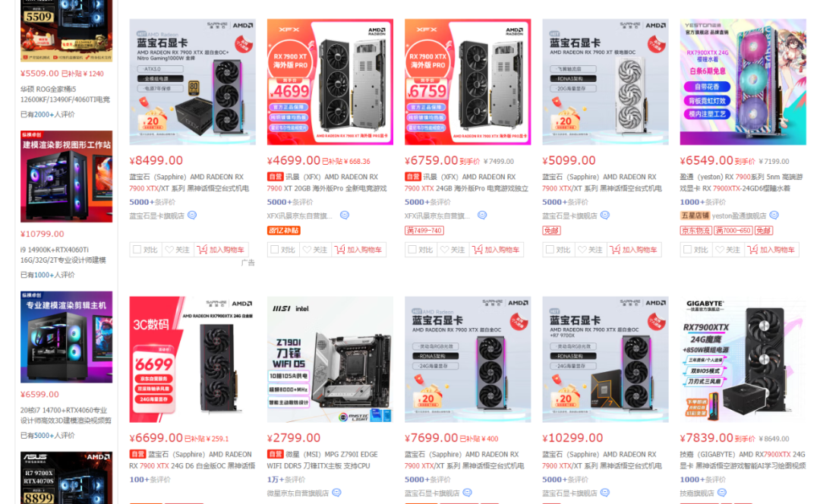Open chat icon next to 技嘉旗舰店
Viewport: 820px width, 504px height.
[x=722, y=493]
